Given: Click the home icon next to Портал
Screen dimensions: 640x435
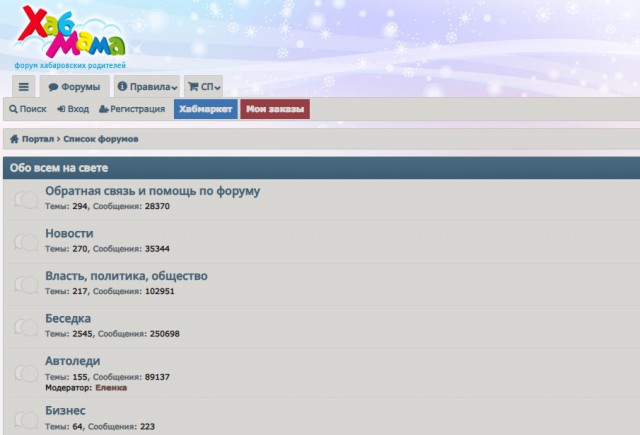Looking at the screenshot, I should point(14,139).
